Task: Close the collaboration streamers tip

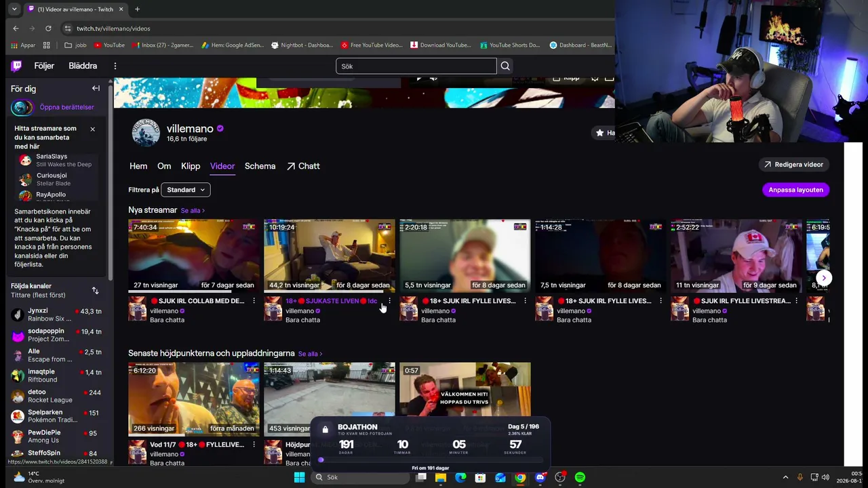Action: point(92,129)
